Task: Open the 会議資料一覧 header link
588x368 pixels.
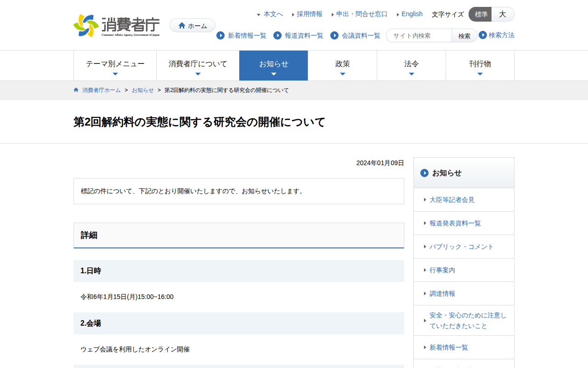Action: [361, 35]
